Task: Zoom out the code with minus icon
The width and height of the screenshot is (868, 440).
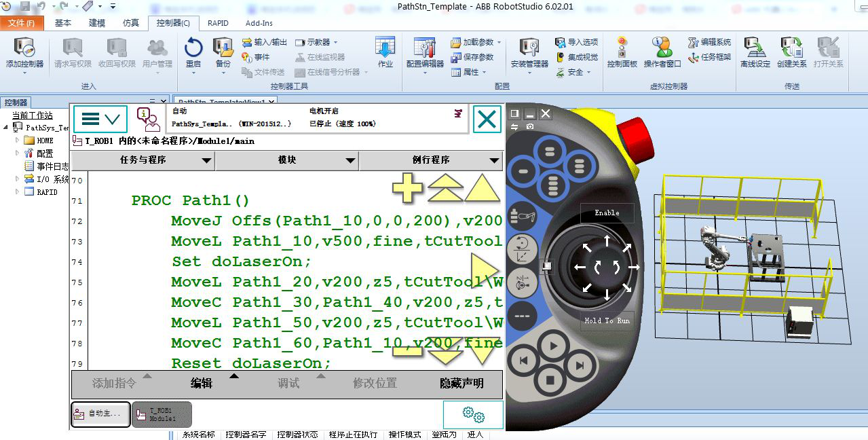Action: (407, 352)
